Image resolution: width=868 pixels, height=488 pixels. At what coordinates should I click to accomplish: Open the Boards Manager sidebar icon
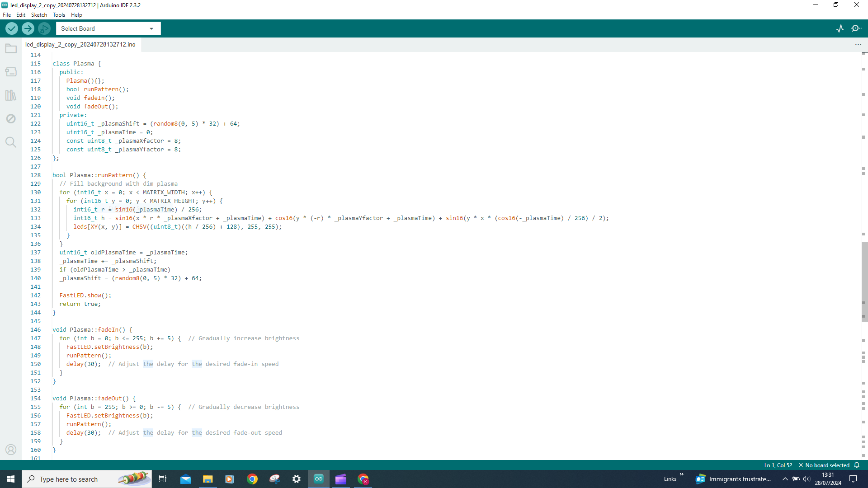point(11,72)
